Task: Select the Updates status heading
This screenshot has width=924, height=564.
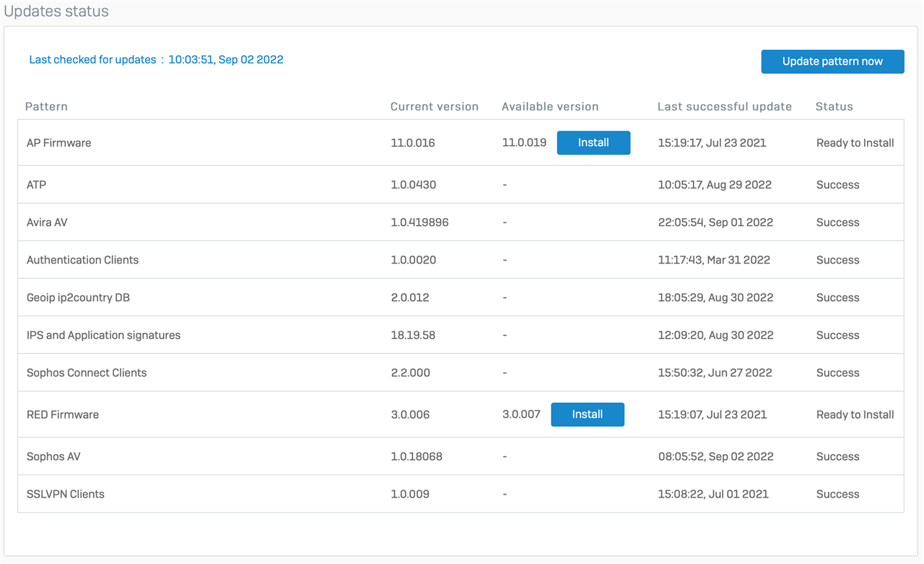Action: (x=56, y=12)
